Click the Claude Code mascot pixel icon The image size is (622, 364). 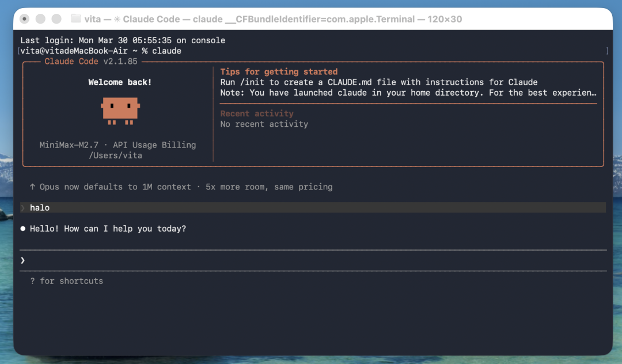pyautogui.click(x=120, y=111)
